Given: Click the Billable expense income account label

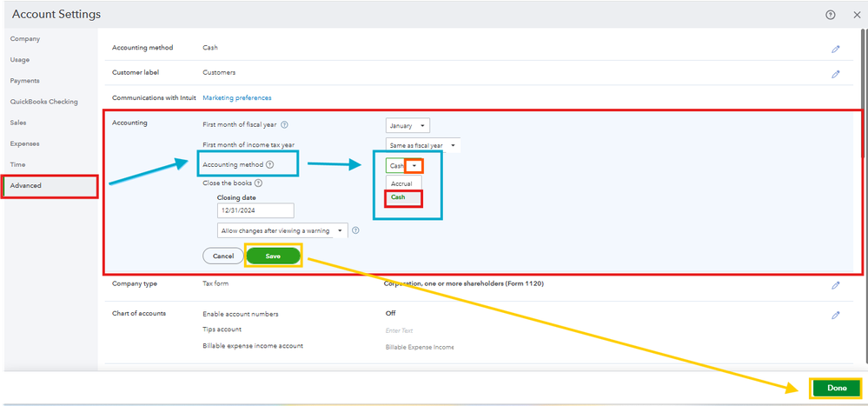Looking at the screenshot, I should pyautogui.click(x=253, y=346).
